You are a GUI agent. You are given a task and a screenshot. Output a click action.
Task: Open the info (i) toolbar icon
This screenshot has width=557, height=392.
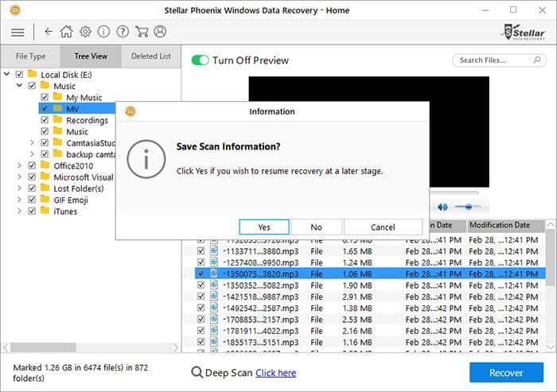pos(103,32)
